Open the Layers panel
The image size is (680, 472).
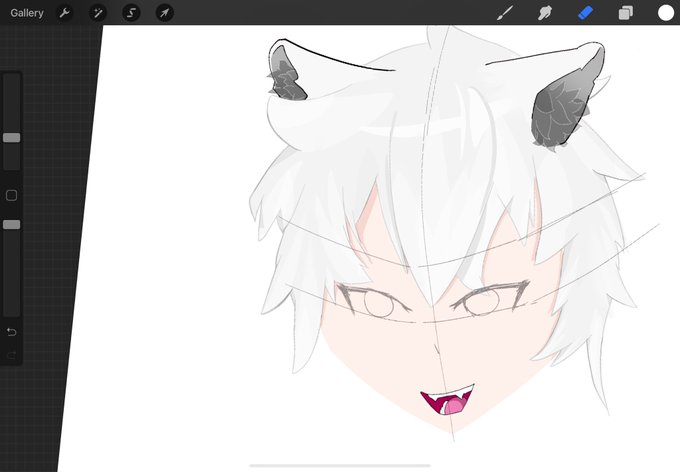(x=625, y=13)
